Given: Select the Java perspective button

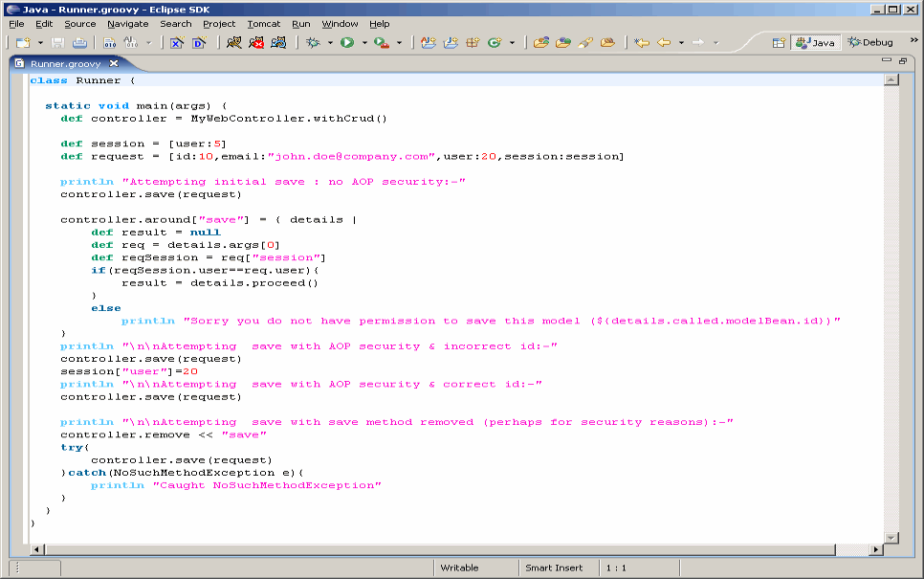Looking at the screenshot, I should (815, 43).
